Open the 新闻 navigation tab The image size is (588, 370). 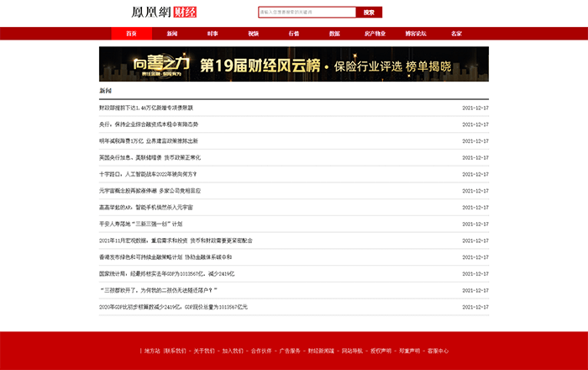[x=171, y=34]
